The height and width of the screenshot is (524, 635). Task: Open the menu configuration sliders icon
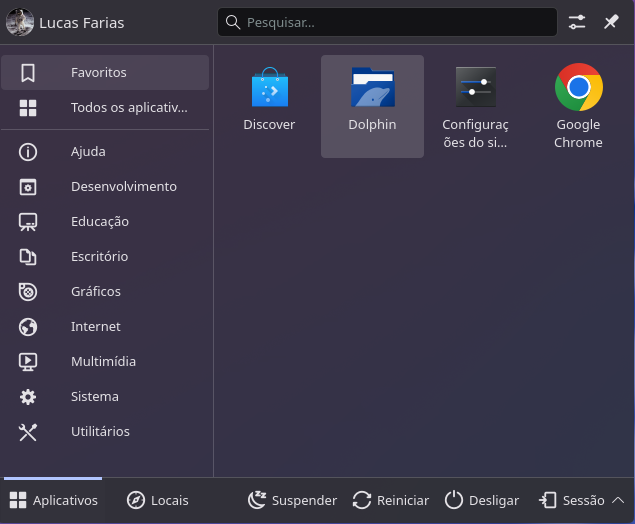(x=578, y=22)
